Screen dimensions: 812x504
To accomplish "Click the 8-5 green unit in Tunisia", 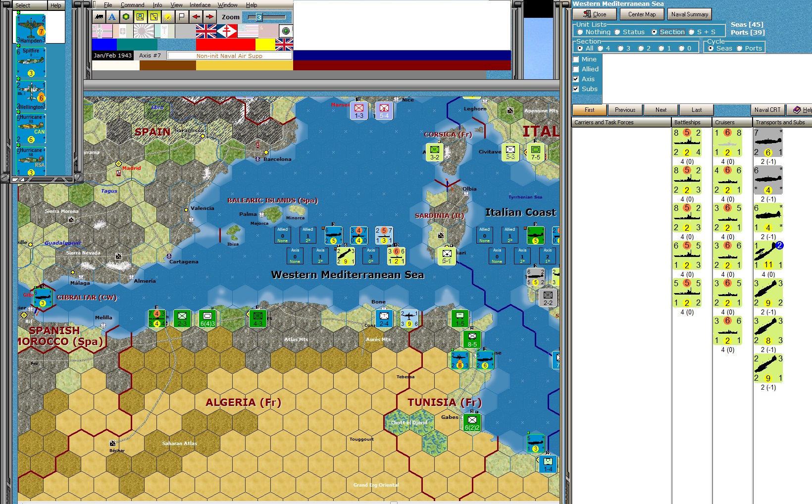I will [x=472, y=340].
